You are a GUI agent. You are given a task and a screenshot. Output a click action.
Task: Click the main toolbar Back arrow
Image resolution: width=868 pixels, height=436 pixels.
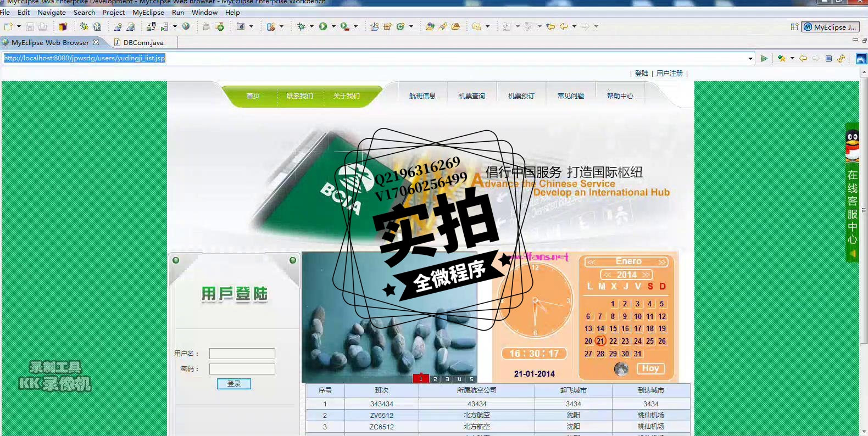[564, 26]
